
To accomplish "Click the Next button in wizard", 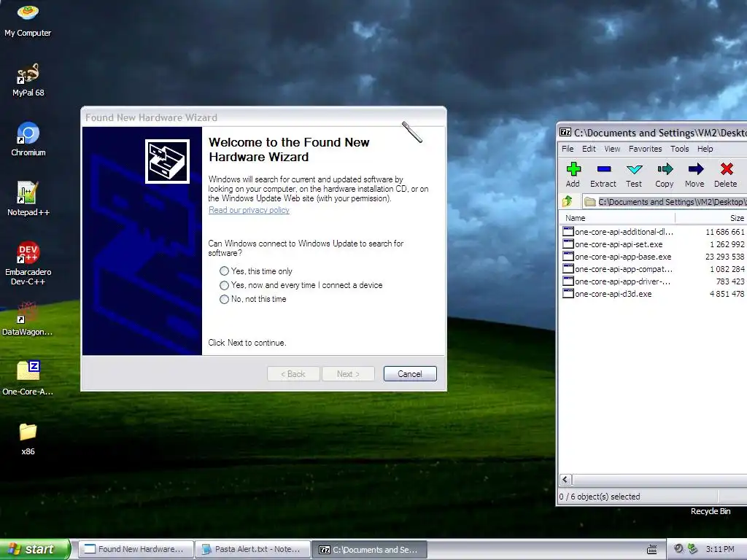I will [x=348, y=374].
